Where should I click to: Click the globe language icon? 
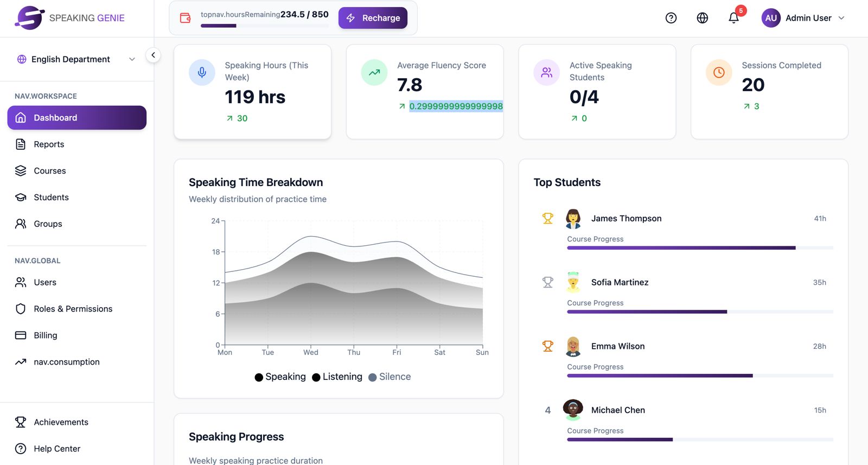point(703,18)
